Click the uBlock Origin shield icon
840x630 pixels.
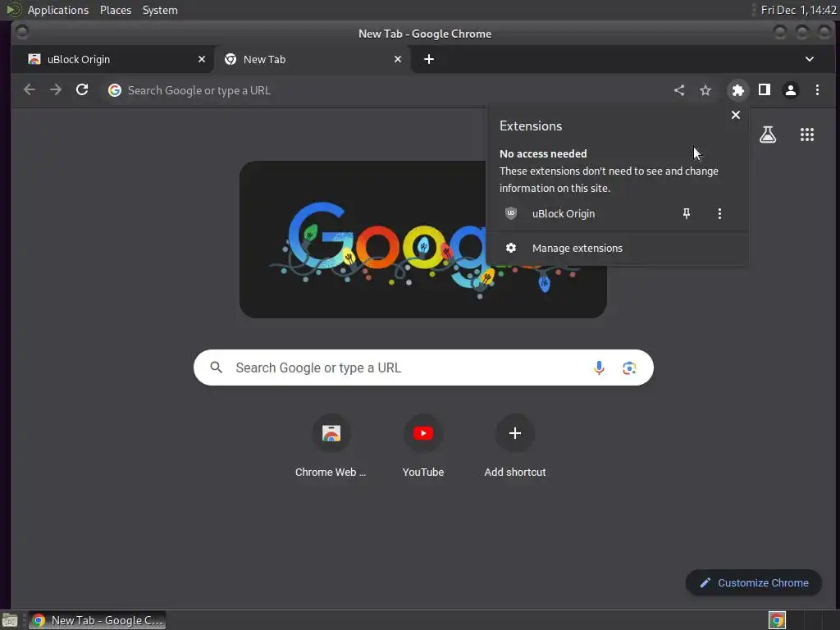point(511,213)
